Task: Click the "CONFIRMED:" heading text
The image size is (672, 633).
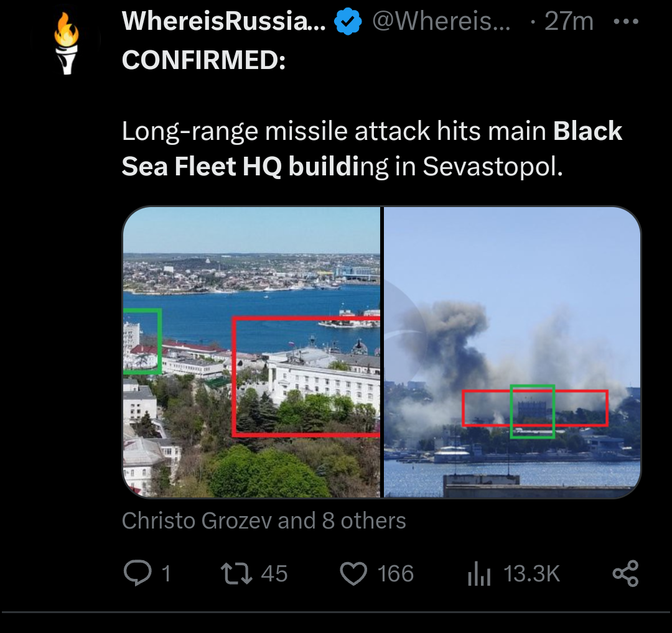Action: [x=203, y=60]
